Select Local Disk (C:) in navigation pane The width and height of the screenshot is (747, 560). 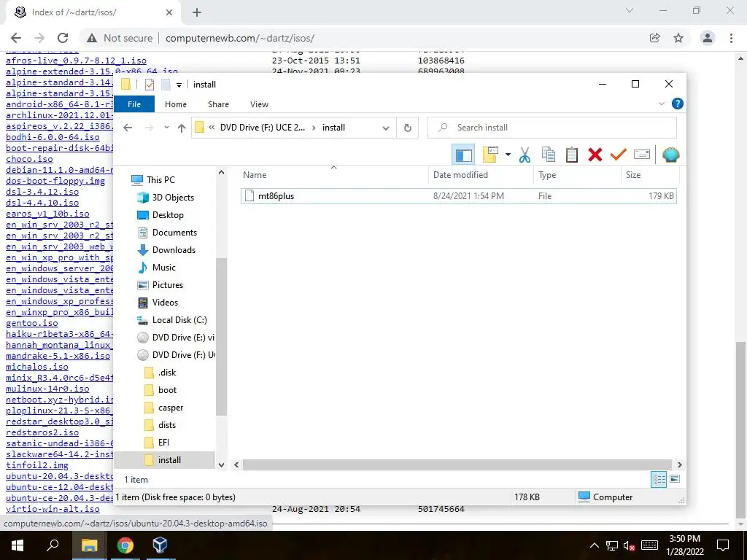[x=179, y=320]
